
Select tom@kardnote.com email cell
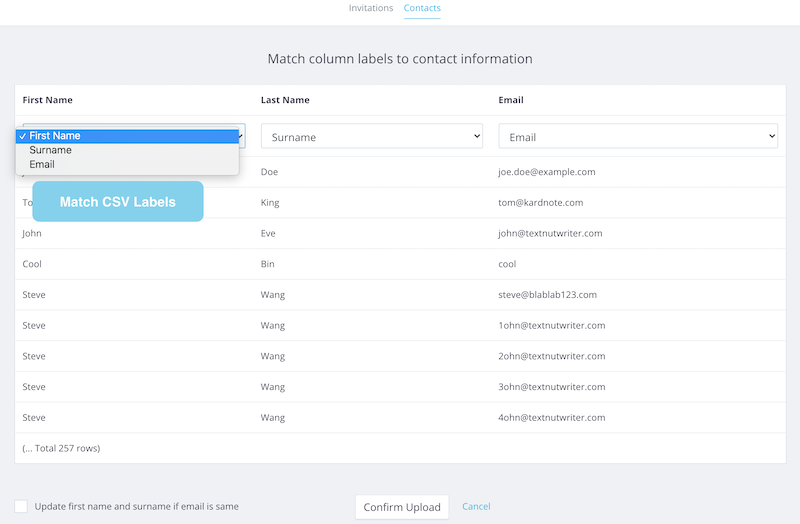(541, 203)
